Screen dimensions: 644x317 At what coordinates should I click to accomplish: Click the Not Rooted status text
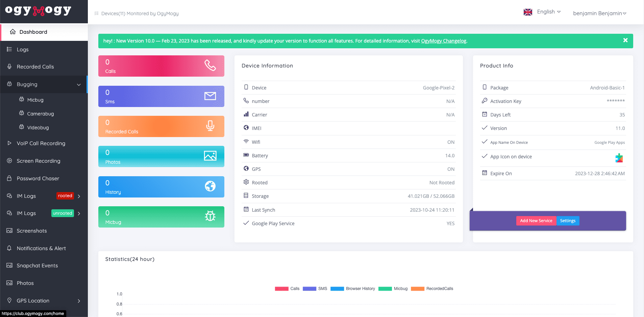[x=442, y=183]
